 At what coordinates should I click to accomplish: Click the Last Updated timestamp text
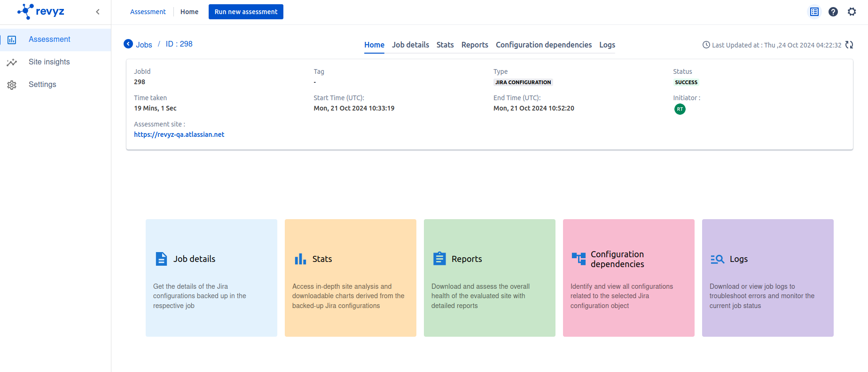pos(776,45)
